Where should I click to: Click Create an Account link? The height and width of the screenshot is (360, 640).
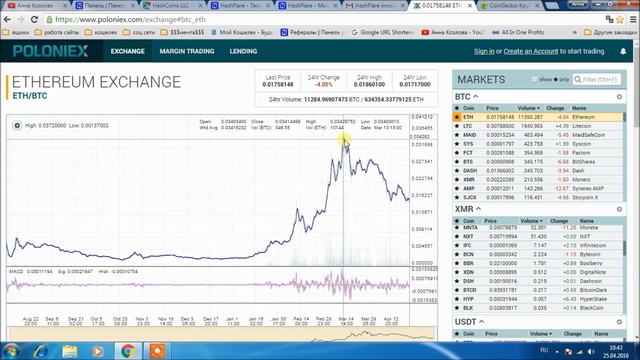531,51
